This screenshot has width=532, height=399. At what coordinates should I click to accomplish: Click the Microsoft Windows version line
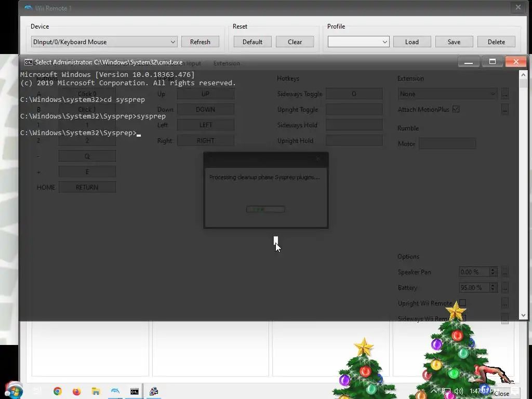pos(107,74)
